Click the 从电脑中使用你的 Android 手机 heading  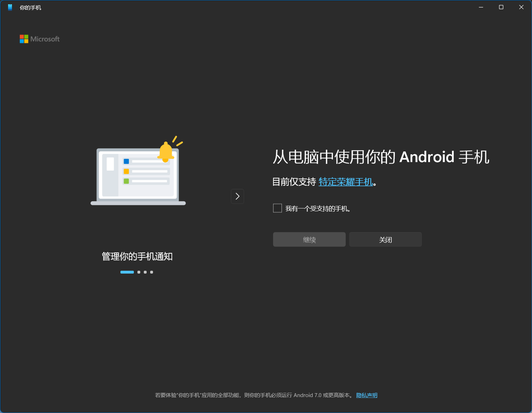click(381, 157)
